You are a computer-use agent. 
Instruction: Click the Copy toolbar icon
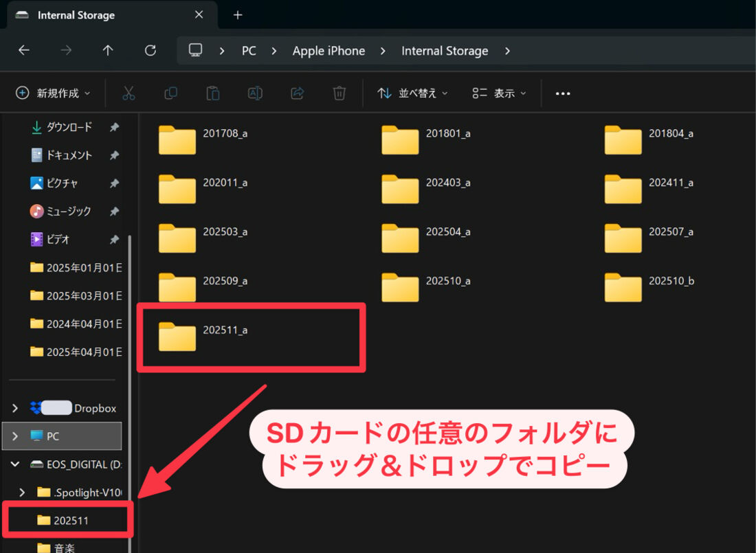point(170,93)
